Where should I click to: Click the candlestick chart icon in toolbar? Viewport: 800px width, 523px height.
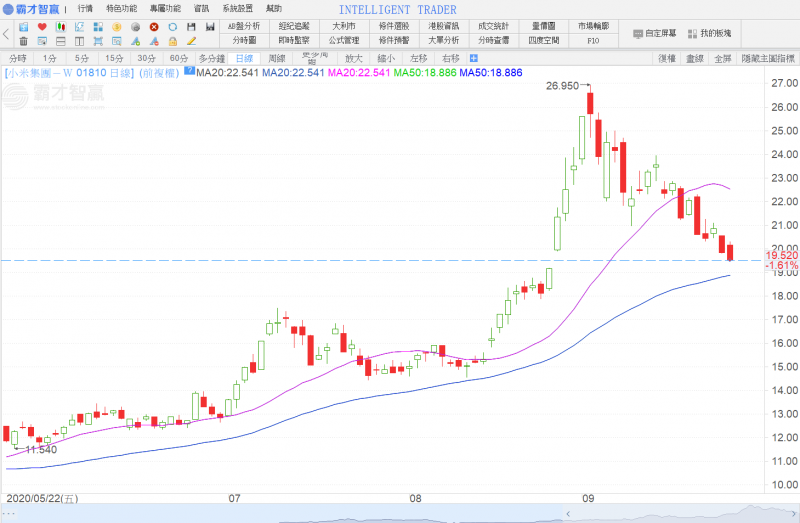click(61, 26)
